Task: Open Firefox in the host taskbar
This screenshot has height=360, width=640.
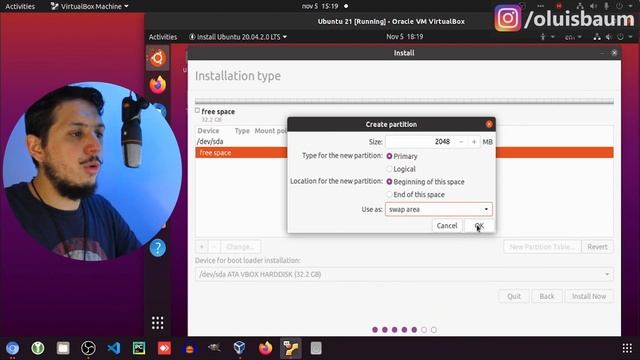Action: (265, 348)
